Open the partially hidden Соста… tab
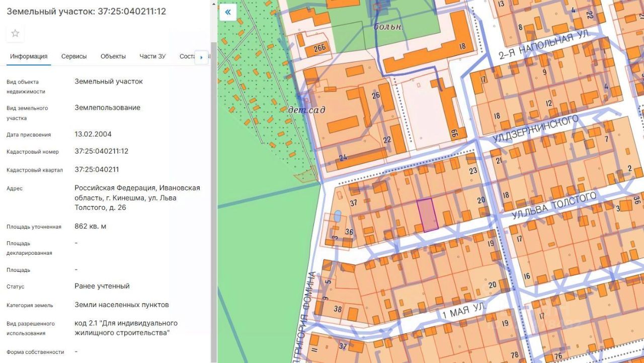The height and width of the screenshot is (363, 644). pos(187,56)
